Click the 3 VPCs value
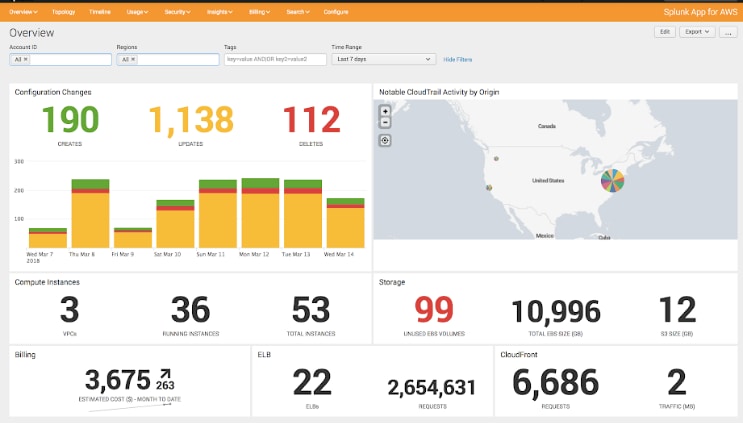This screenshot has height=423, width=743. 70,310
